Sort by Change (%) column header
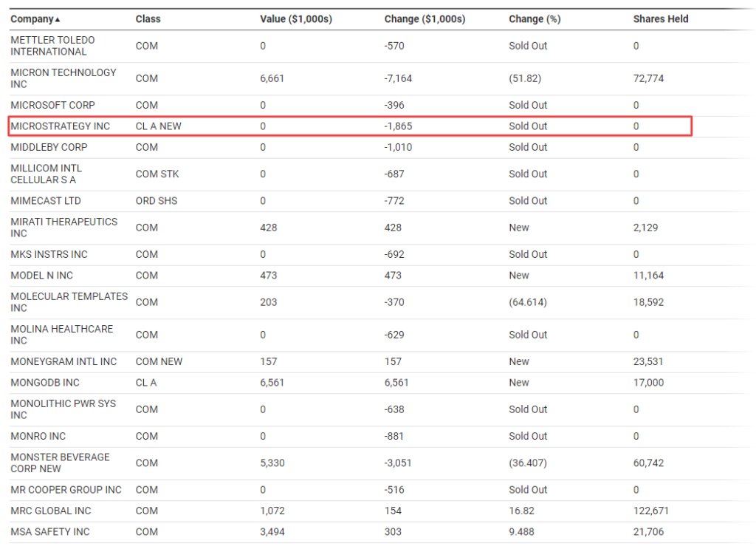This screenshot has height=549, width=756. point(535,19)
